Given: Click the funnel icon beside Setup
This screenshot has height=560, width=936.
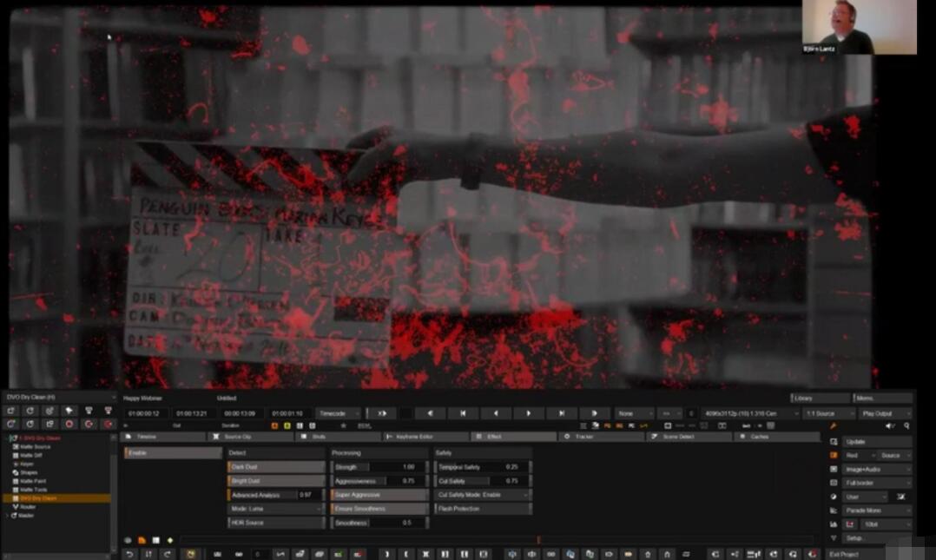Looking at the screenshot, I should pyautogui.click(x=834, y=538).
